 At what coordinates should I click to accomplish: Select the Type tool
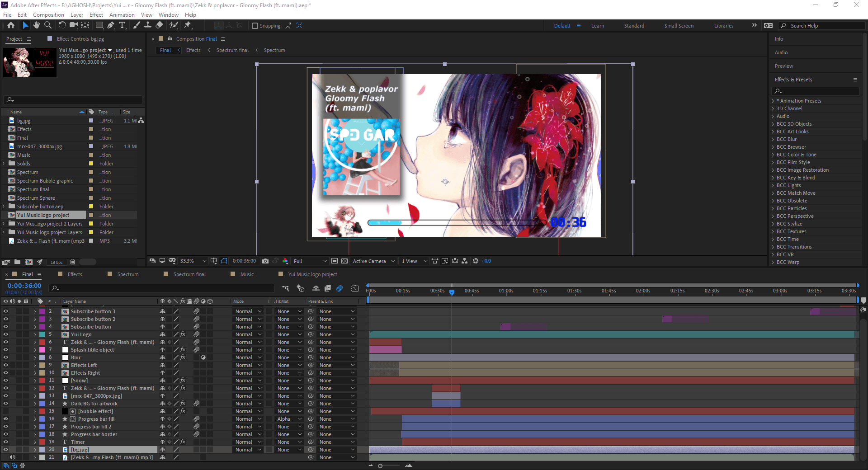122,25
